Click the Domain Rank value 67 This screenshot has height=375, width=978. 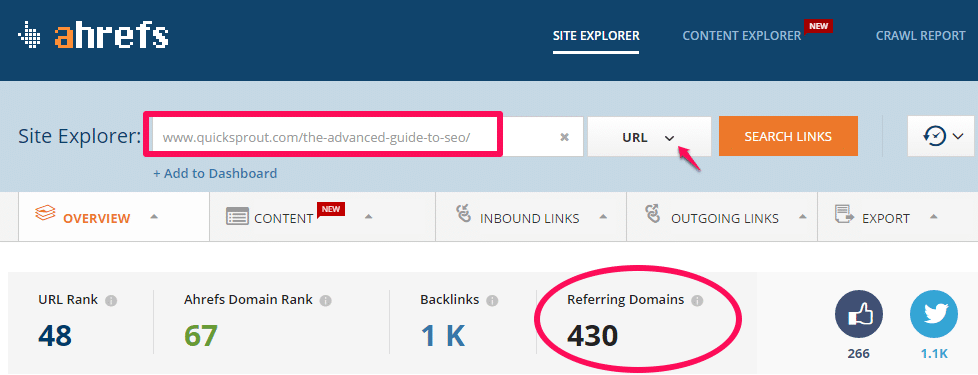(x=201, y=336)
